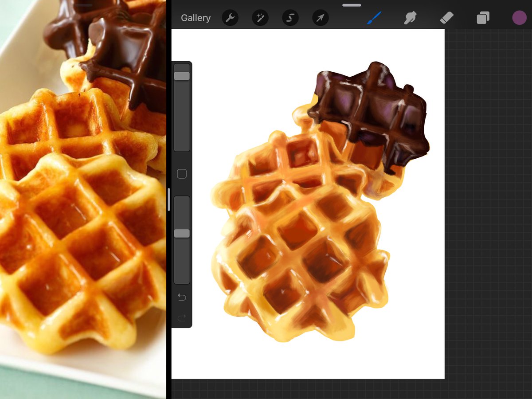
Task: Tap the Undo arrow in sidebar
Action: coord(182,297)
